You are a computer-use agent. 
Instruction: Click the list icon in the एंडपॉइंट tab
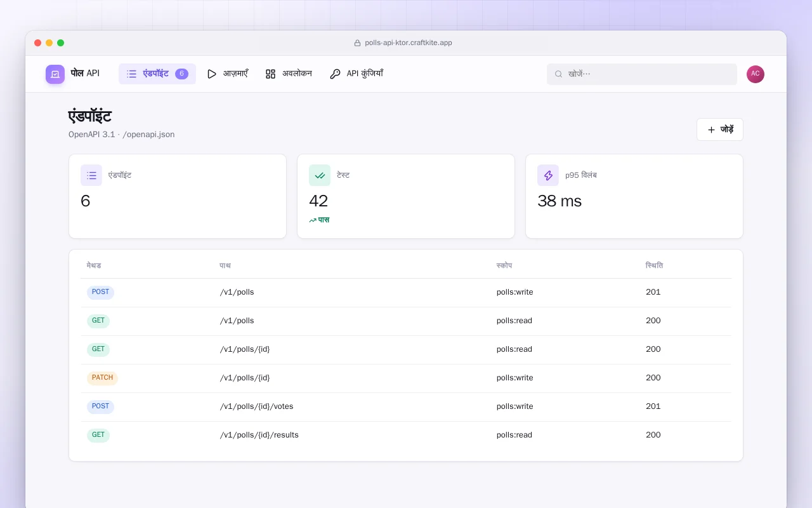(131, 74)
